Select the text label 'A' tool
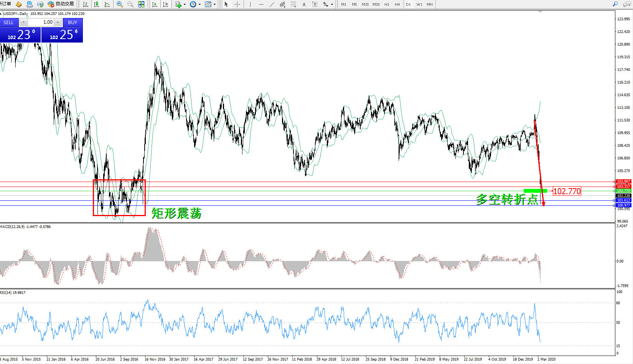The height and width of the screenshot is (364, 633). coord(304,4)
